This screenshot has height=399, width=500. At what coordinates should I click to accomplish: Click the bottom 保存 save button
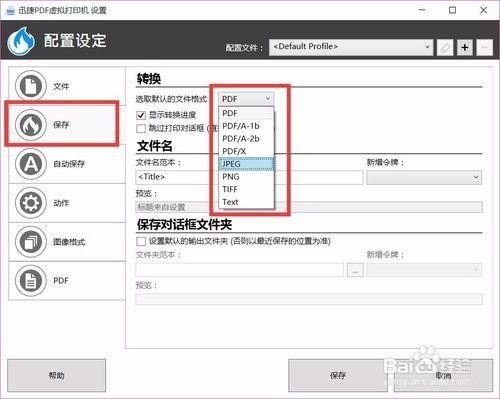pyautogui.click(x=338, y=375)
